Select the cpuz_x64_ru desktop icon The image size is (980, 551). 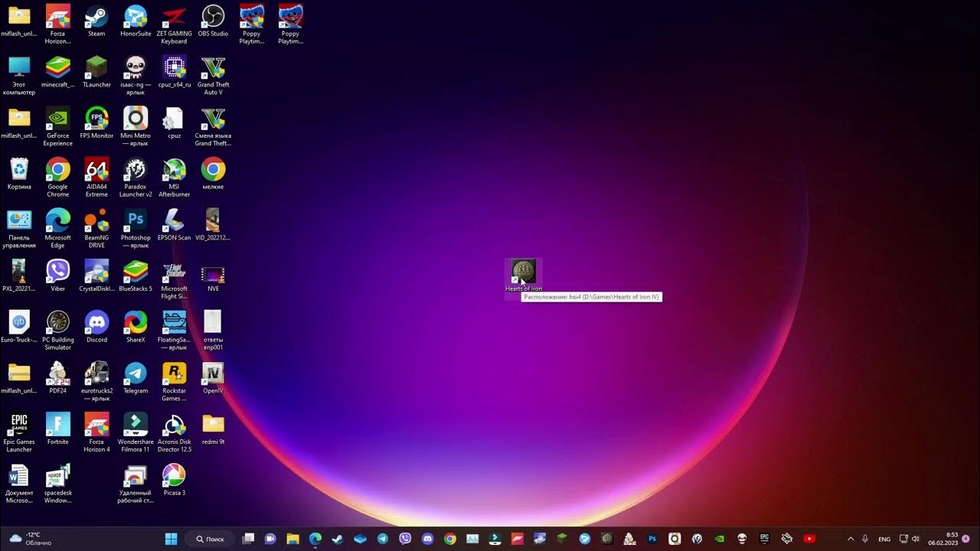click(x=175, y=72)
